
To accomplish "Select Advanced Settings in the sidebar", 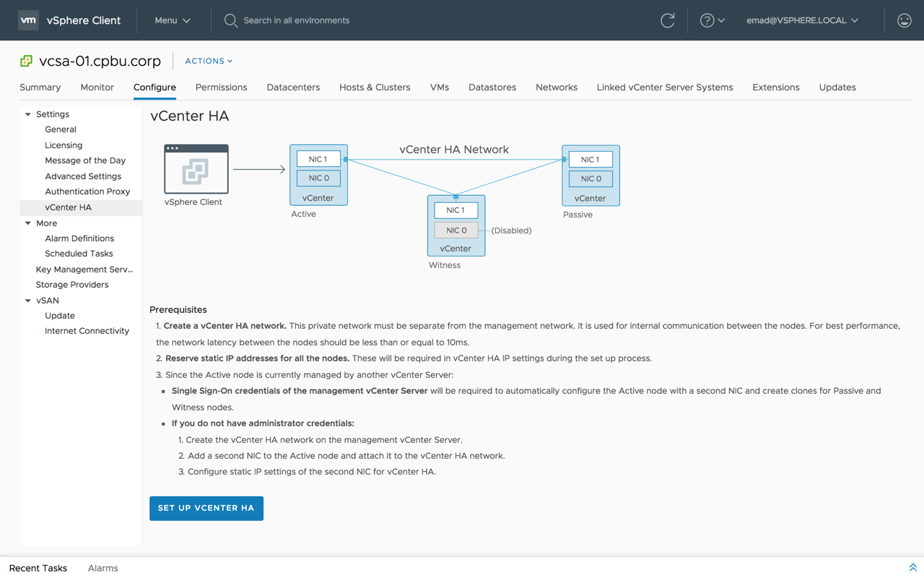I will [x=83, y=176].
